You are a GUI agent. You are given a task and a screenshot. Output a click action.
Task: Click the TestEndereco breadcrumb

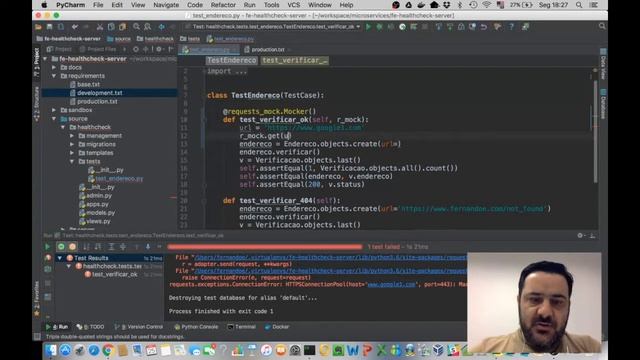[x=231, y=60]
